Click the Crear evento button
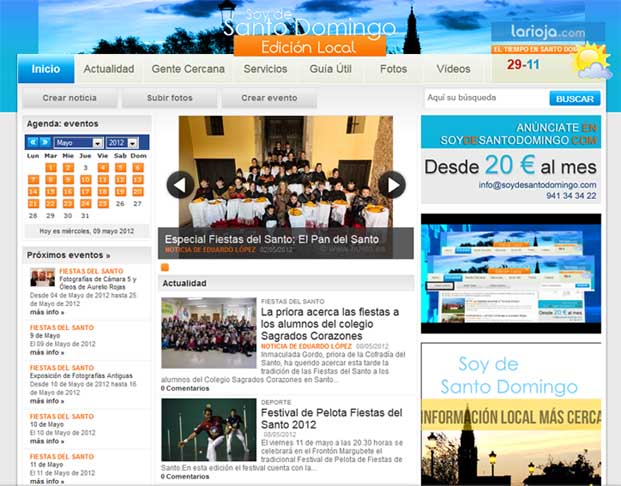 pos(269,98)
